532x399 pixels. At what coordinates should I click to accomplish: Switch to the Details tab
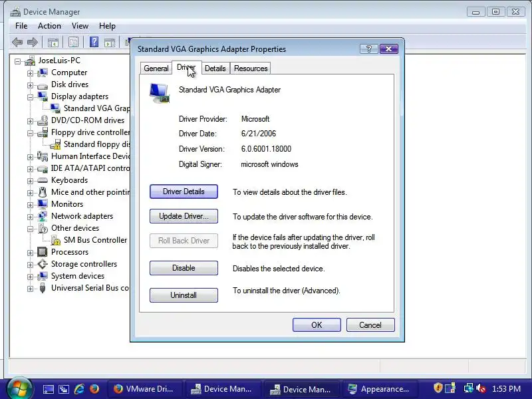click(x=215, y=68)
